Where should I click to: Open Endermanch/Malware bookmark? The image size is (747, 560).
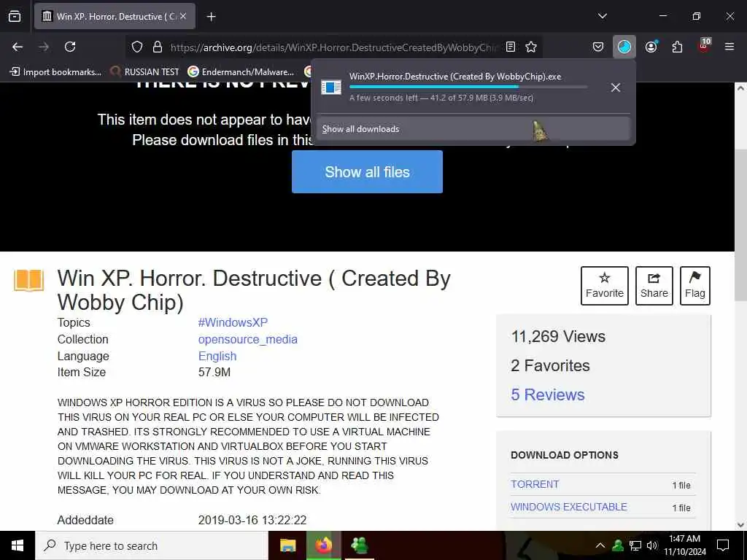pos(241,72)
